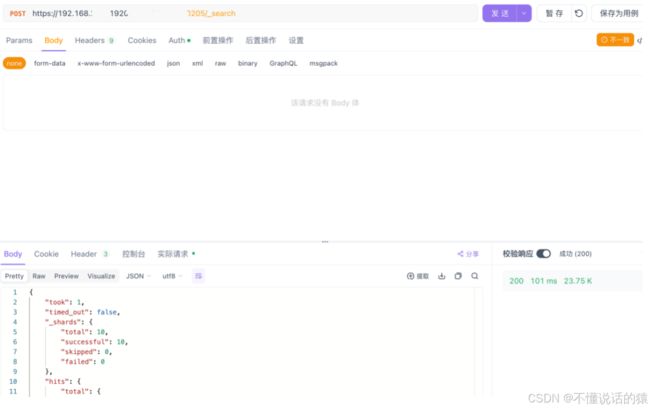This screenshot has width=650, height=409.
Task: Toggle the word-wrap icon after utf8
Action: [199, 276]
